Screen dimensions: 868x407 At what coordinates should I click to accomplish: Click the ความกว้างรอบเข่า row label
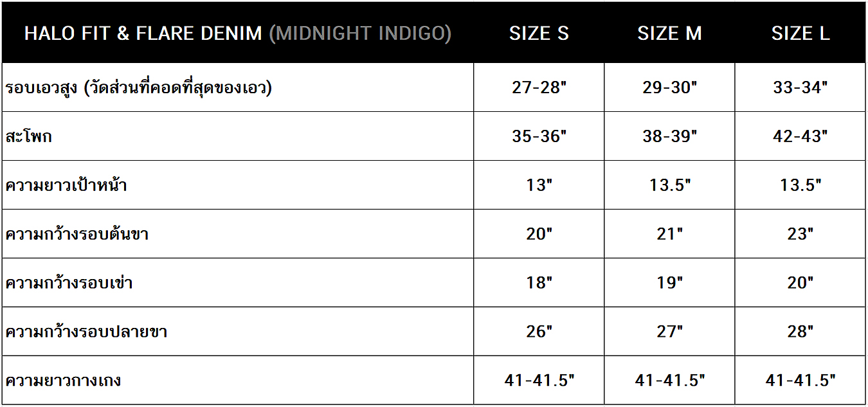pyautogui.click(x=69, y=283)
